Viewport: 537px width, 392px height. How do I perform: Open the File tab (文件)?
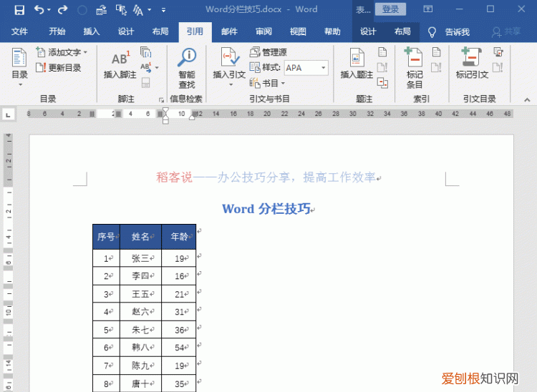19,31
